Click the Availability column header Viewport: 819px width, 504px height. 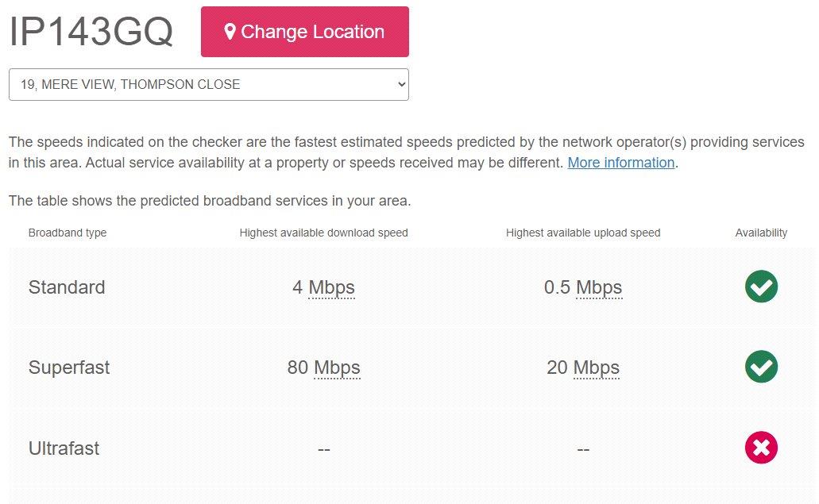point(761,233)
